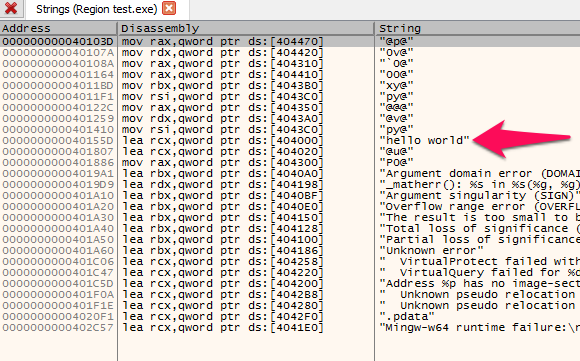
Task: Click the "VirtualQuery failed for" string
Action: pyautogui.click(x=480, y=273)
